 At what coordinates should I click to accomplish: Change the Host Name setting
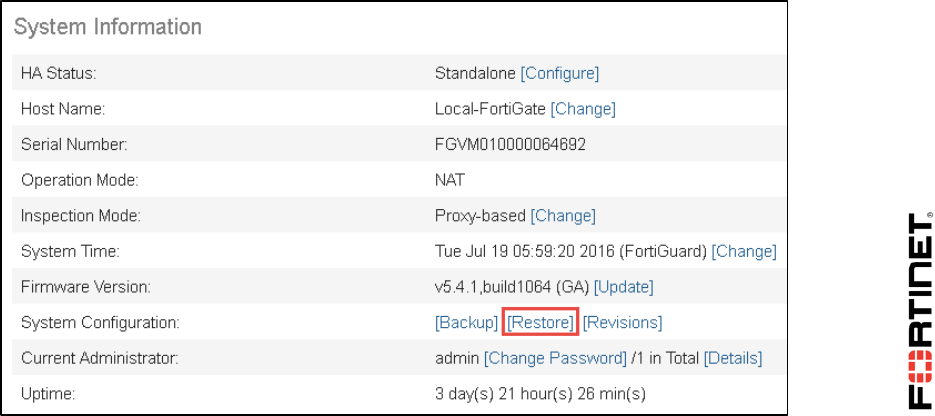point(583,109)
